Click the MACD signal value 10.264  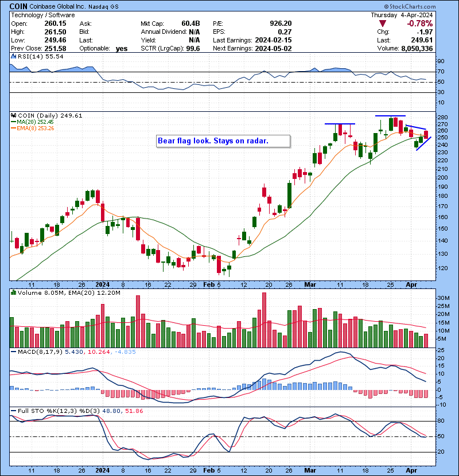click(x=99, y=352)
